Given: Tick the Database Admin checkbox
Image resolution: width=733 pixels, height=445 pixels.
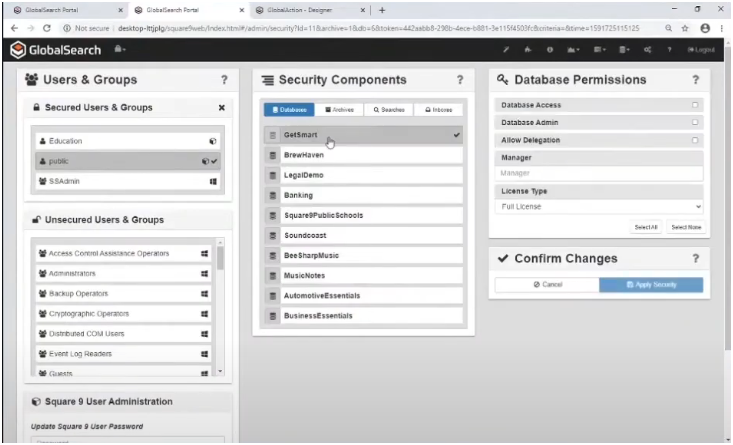Looking at the screenshot, I should 694,122.
